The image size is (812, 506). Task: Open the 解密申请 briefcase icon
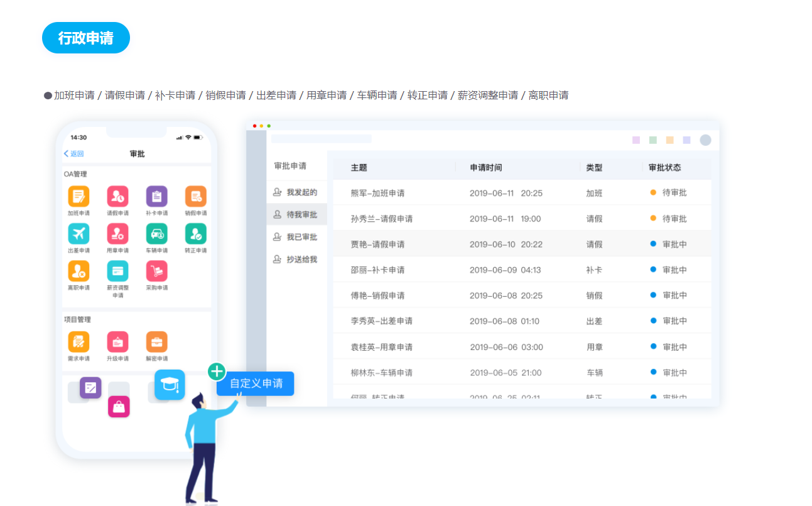coord(156,342)
